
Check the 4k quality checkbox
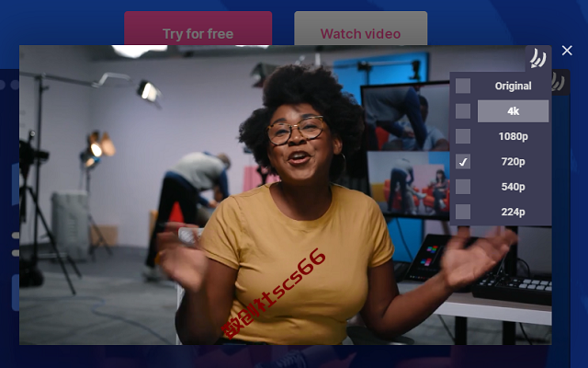(x=463, y=111)
